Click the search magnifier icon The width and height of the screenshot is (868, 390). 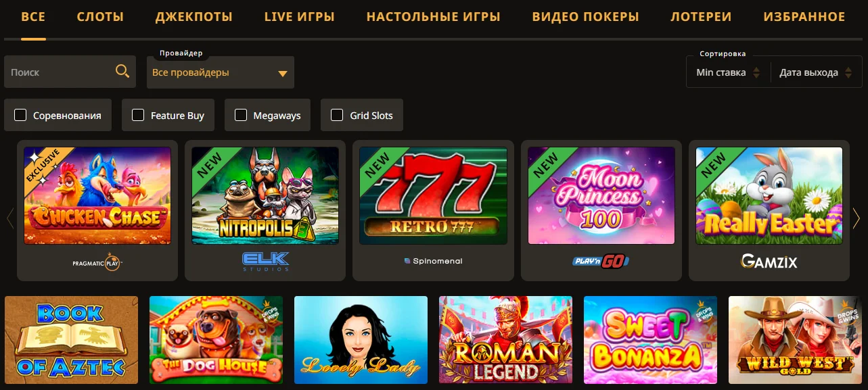pyautogui.click(x=122, y=72)
